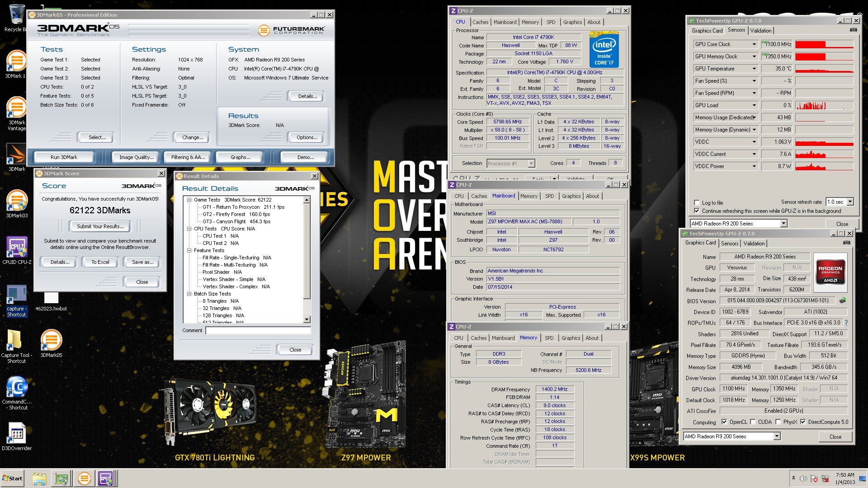Switch to Validation tab in GPU-Z Sensors window
Viewport: 868px width, 488px height.
pyautogui.click(x=760, y=31)
